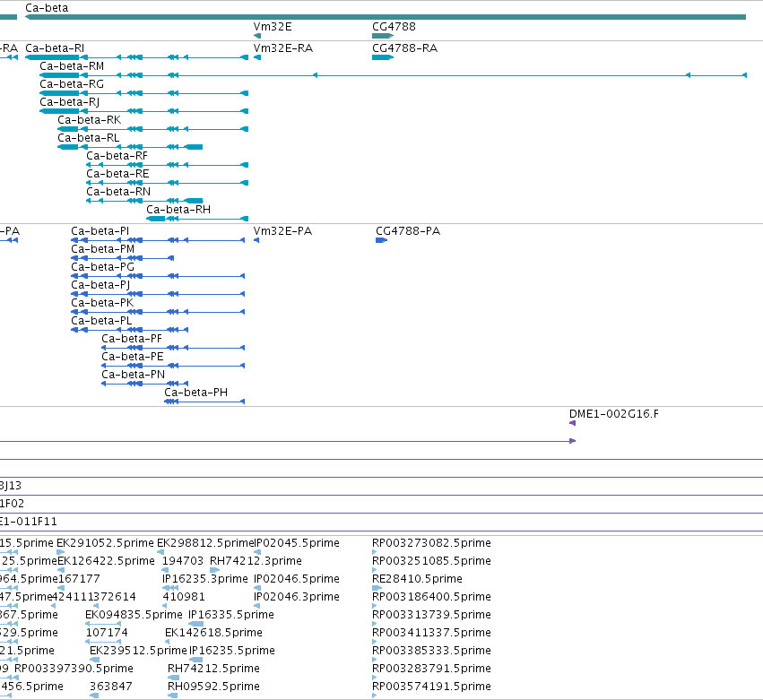Select the Ca-beta-RG transcript label
763x700 pixels.
pyautogui.click(x=72, y=84)
